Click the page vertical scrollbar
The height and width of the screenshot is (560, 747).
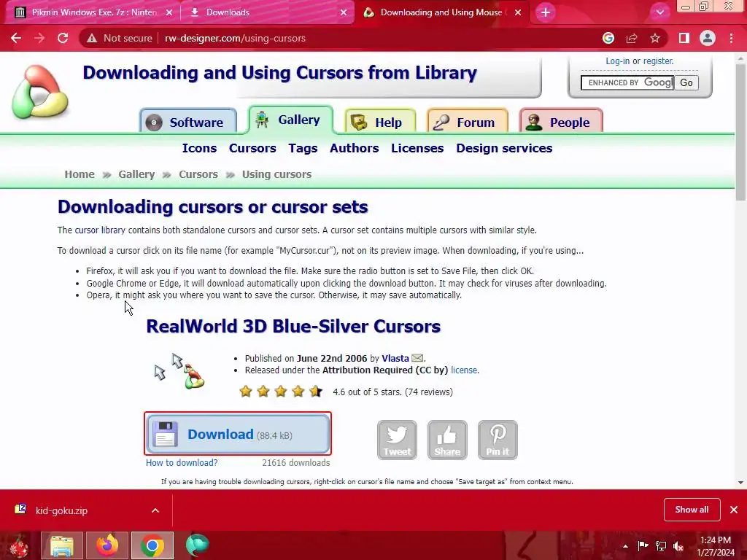click(x=740, y=131)
